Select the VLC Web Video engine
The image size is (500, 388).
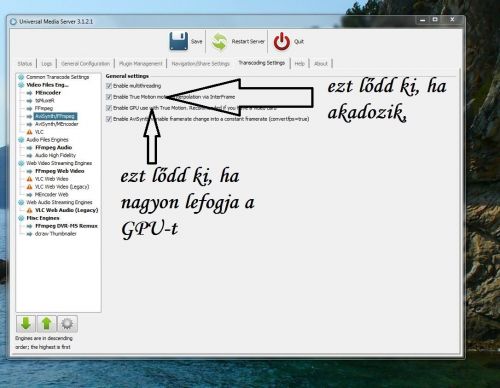[52, 179]
